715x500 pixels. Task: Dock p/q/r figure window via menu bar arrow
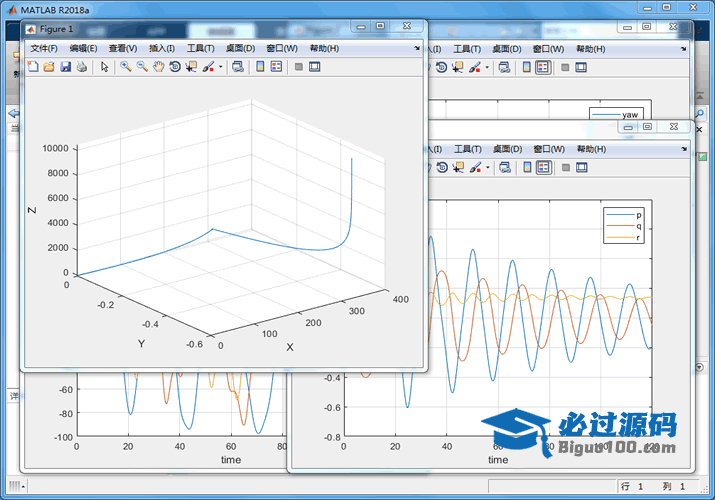coord(684,149)
